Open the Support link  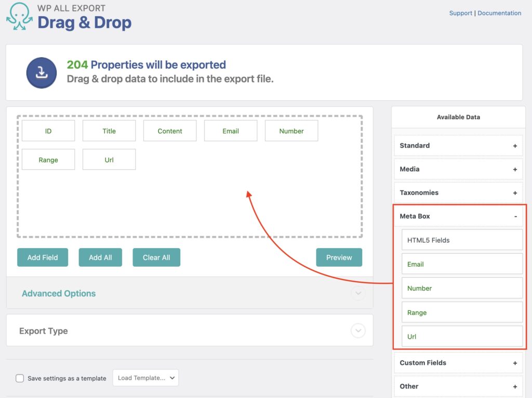click(460, 13)
